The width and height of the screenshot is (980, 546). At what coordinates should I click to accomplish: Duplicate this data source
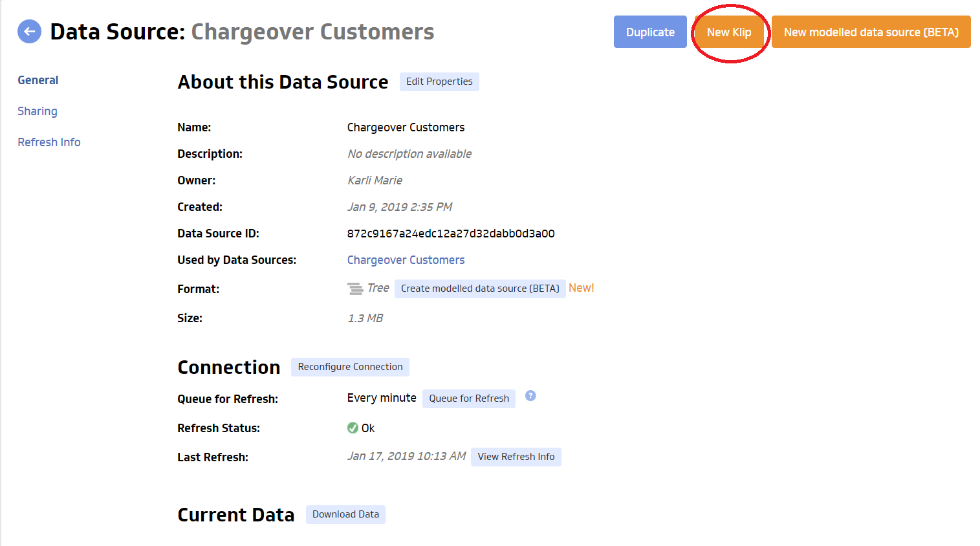[x=650, y=32]
